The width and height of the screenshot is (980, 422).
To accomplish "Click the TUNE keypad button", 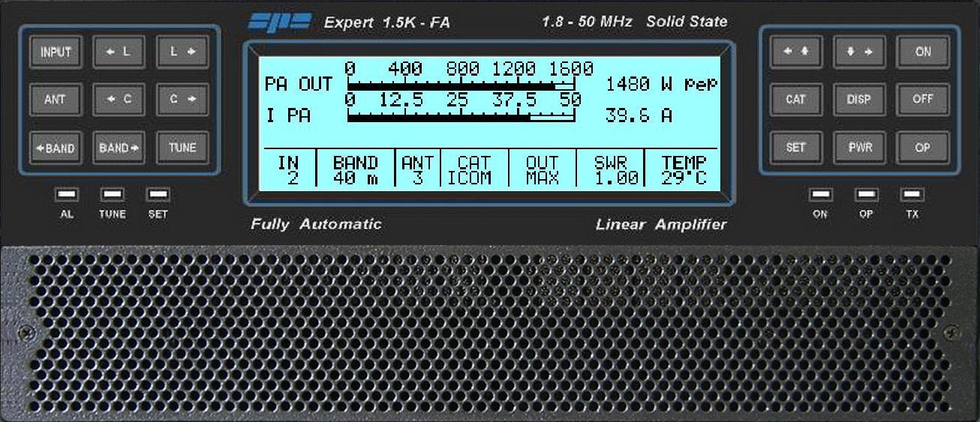I will click(182, 148).
